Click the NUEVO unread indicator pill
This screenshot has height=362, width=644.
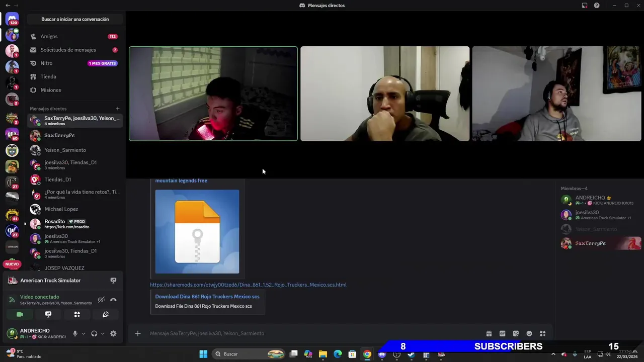12,264
